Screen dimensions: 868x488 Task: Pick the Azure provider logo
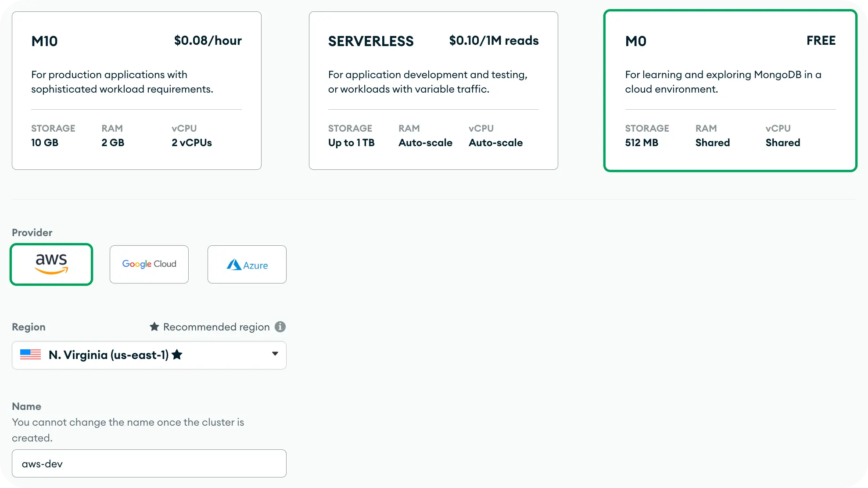[247, 264]
